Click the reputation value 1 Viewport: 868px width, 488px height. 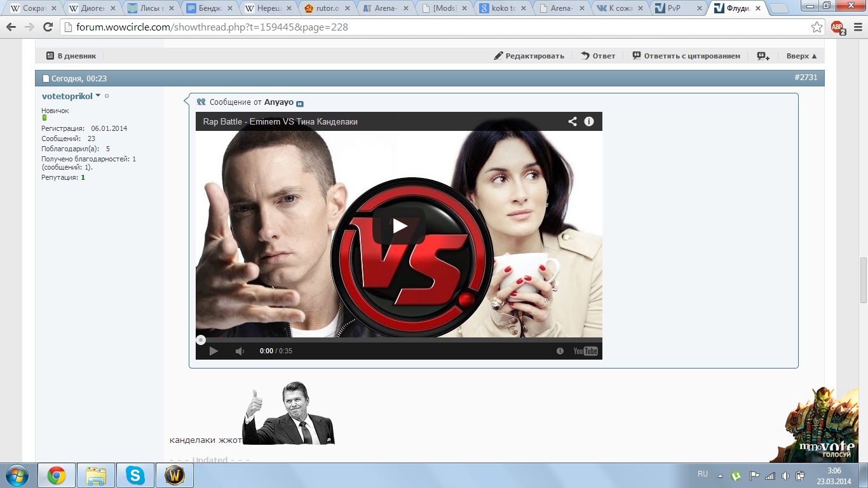(83, 177)
